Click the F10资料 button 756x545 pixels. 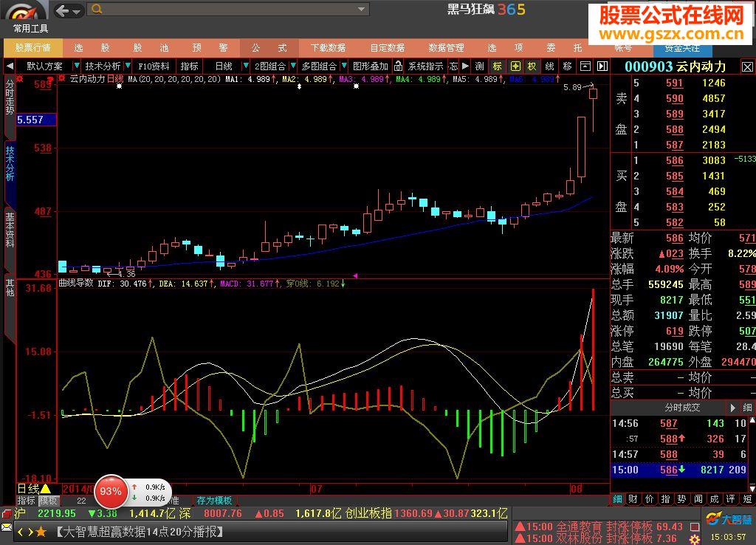(153, 66)
